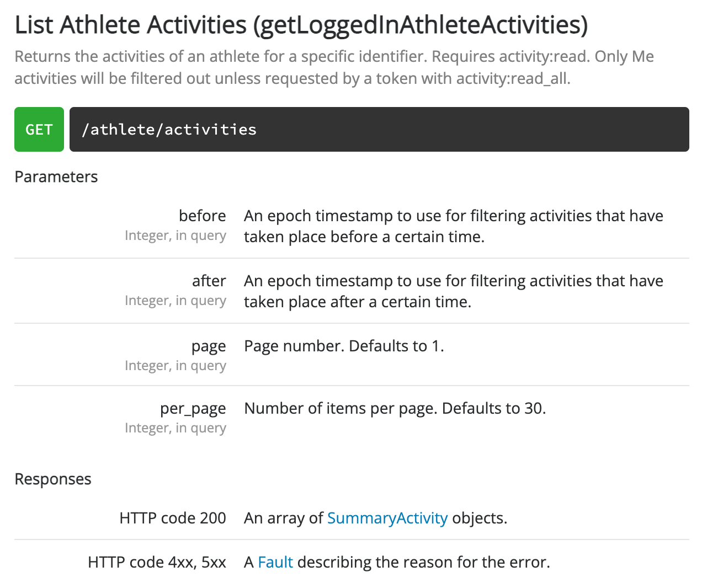The height and width of the screenshot is (588, 702).
Task: Click the HTTP code 4xx, 5xx label
Action: point(157,562)
